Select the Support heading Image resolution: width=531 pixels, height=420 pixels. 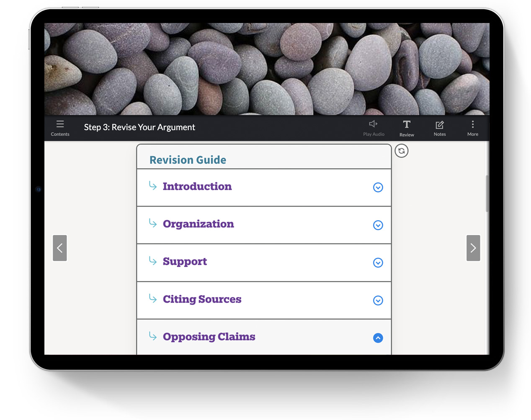point(185,262)
